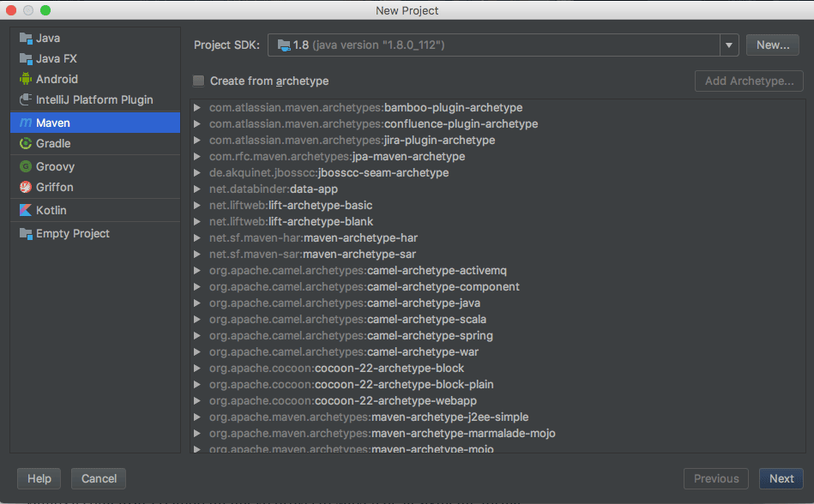Click the New... SDK button
This screenshot has height=504, width=814.
773,45
